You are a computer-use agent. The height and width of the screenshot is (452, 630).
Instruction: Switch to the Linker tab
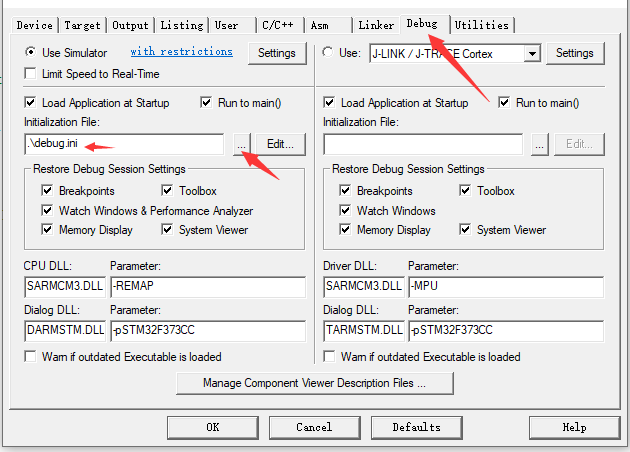pyautogui.click(x=376, y=25)
